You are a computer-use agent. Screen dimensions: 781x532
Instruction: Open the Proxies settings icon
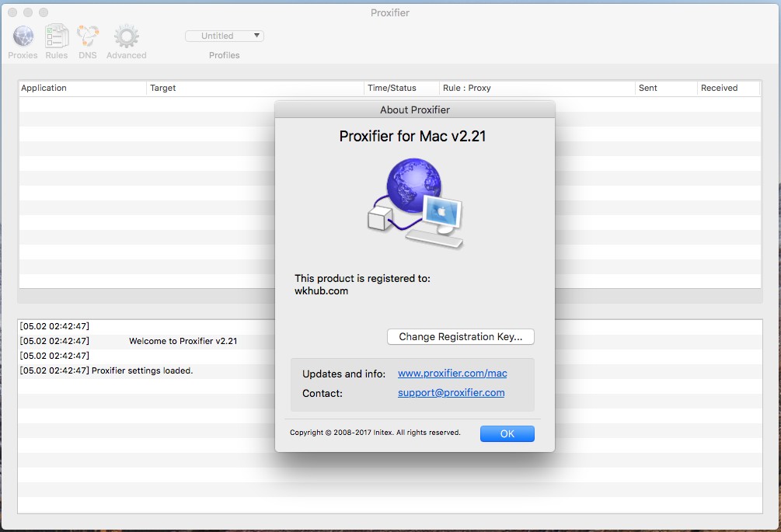click(23, 37)
